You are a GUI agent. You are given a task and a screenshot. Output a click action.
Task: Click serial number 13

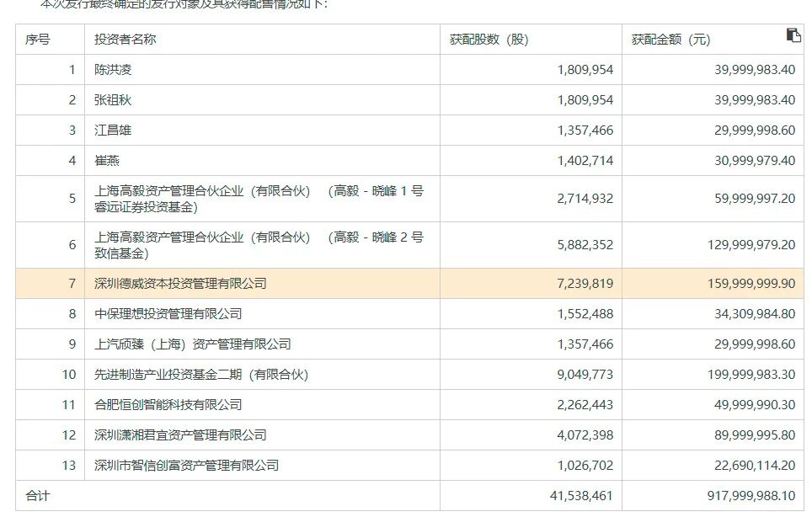point(69,466)
